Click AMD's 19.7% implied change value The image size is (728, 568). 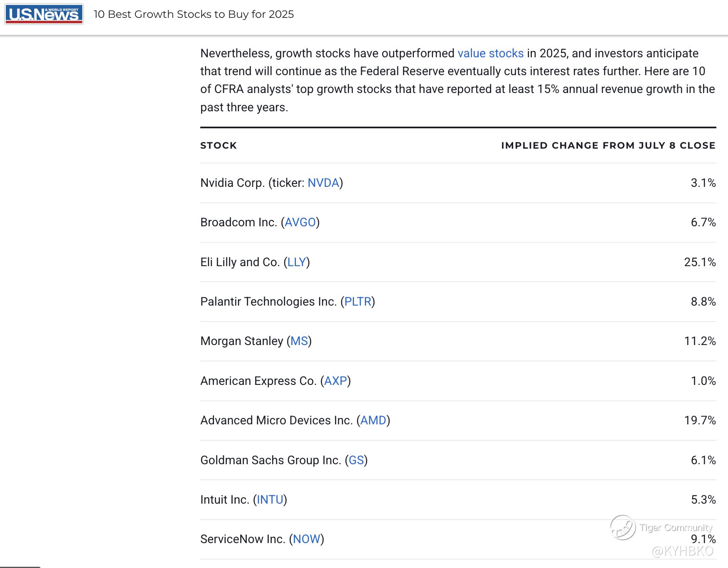(x=700, y=421)
